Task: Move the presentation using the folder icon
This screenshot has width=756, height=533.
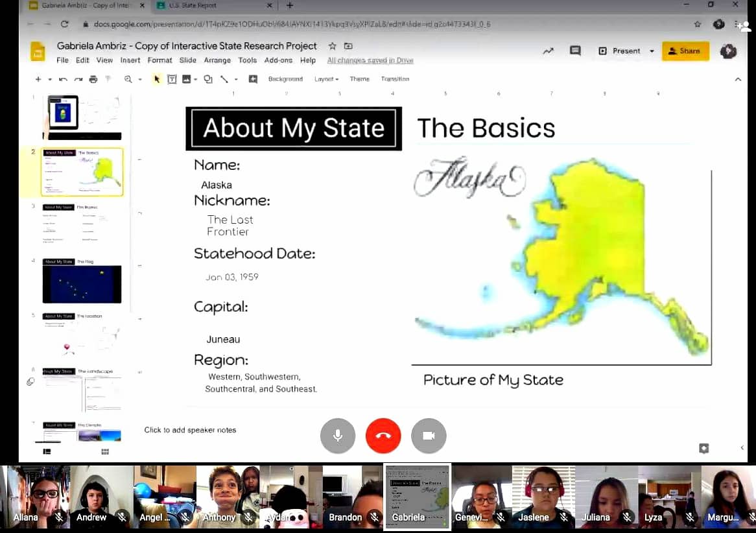Action: [x=348, y=46]
